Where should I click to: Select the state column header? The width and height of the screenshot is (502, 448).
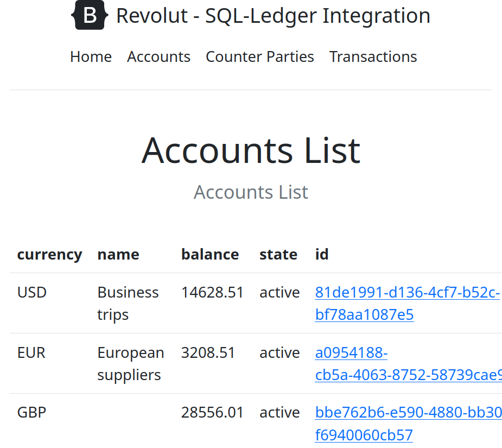pos(278,255)
